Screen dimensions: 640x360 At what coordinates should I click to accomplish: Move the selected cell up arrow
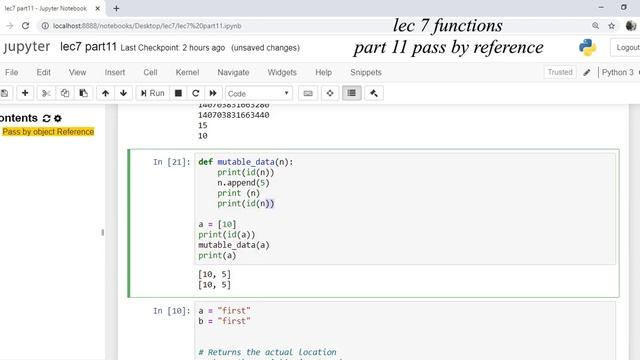point(105,93)
